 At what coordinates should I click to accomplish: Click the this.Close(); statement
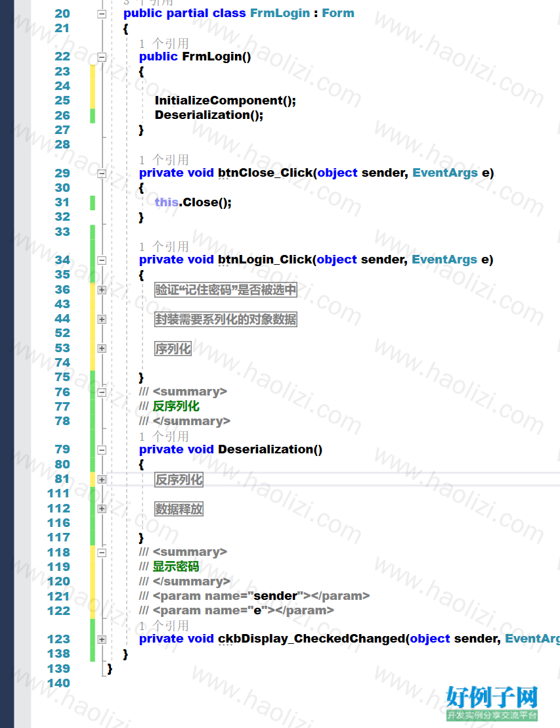(193, 202)
